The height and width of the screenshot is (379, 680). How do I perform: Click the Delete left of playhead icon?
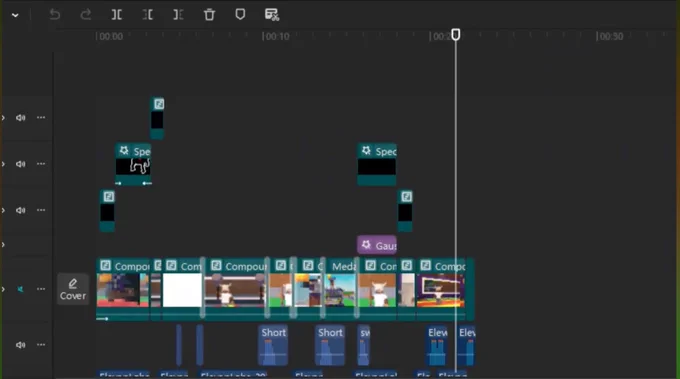point(147,15)
